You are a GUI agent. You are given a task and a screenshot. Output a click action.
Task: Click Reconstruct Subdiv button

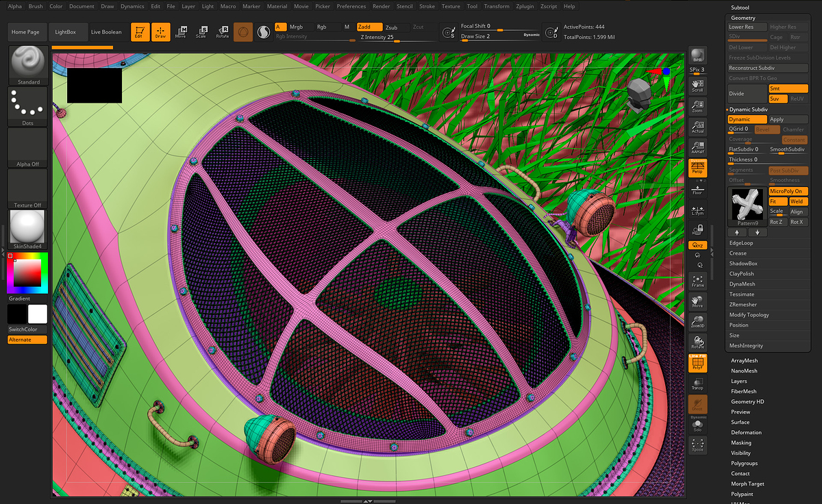tap(769, 68)
